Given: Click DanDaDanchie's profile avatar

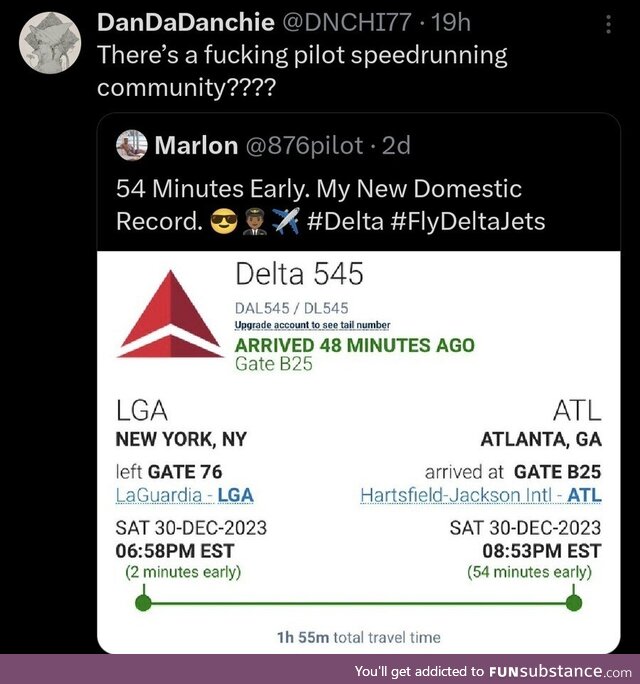Looking at the screenshot, I should coord(48,46).
